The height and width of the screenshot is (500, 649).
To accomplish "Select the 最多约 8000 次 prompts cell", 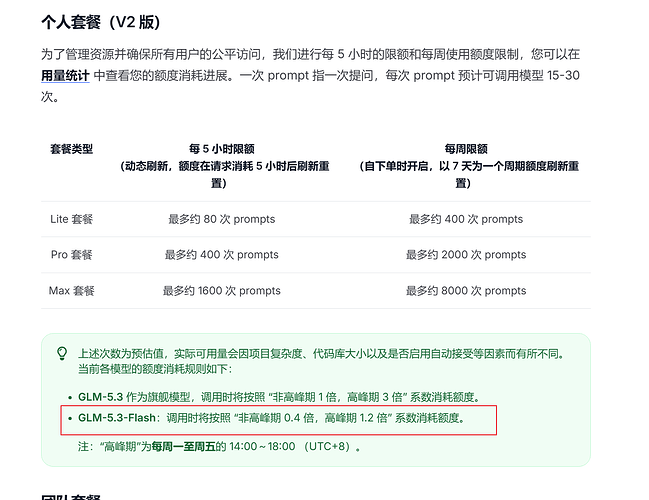I will click(466, 291).
